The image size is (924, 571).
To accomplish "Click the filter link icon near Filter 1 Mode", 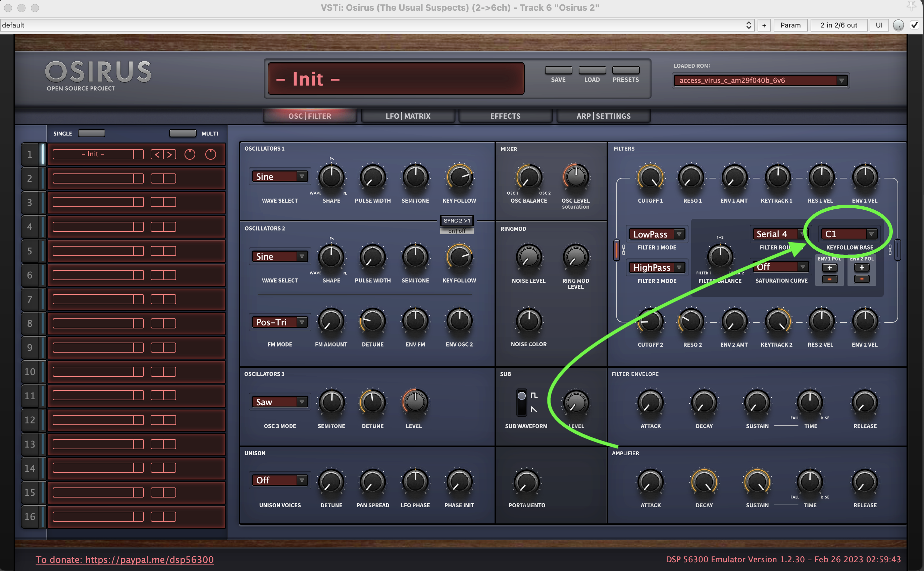I will point(624,250).
